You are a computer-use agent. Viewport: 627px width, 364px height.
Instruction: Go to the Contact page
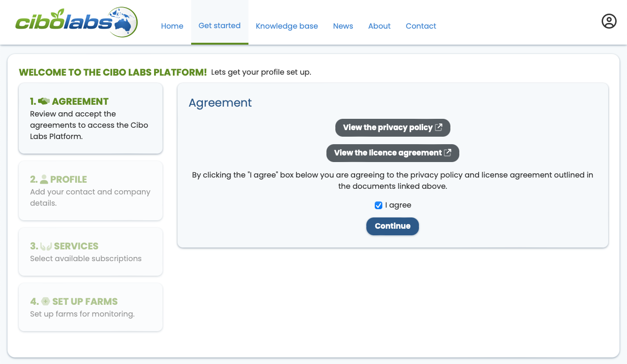pyautogui.click(x=421, y=26)
